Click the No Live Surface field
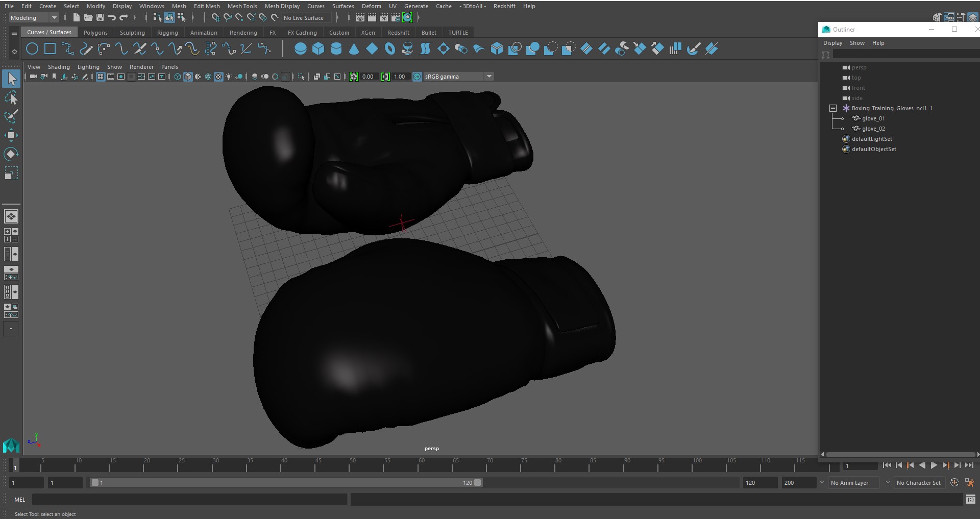Image resolution: width=980 pixels, height=519 pixels. [306, 18]
